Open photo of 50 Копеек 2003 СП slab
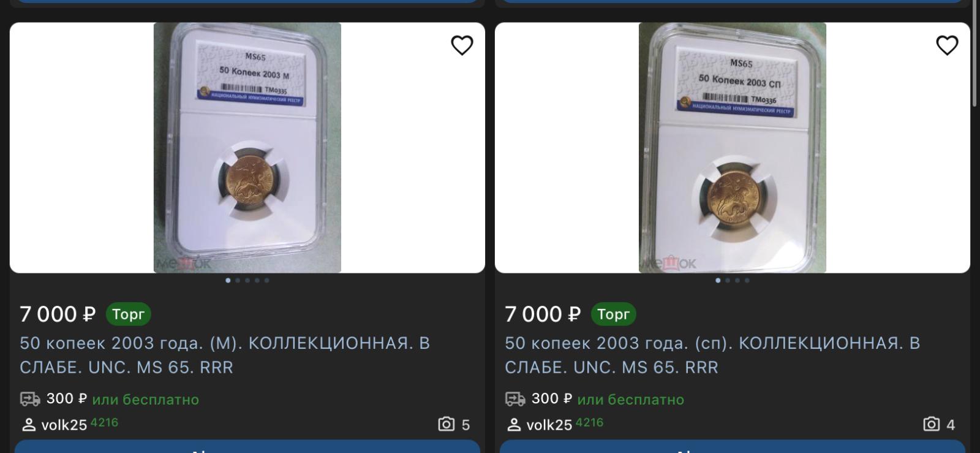This screenshot has width=980, height=453. click(733, 148)
